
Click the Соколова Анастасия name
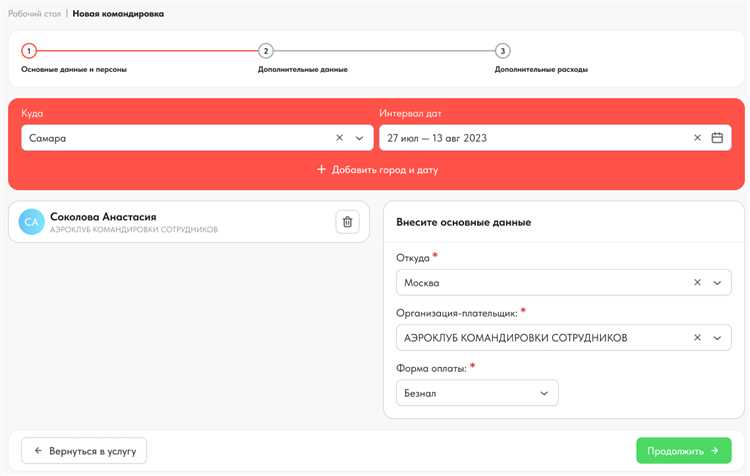(x=103, y=217)
